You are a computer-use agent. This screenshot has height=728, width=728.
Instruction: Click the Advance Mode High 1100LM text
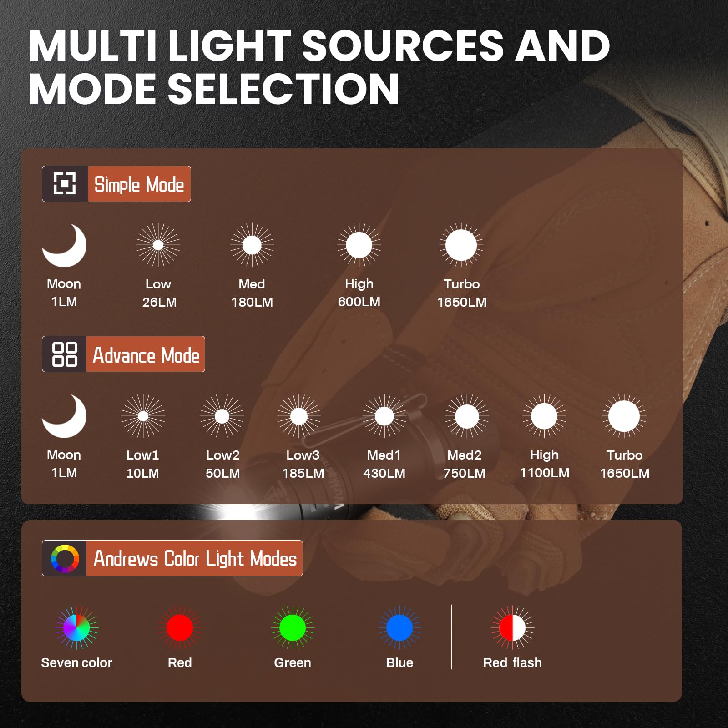click(x=544, y=464)
